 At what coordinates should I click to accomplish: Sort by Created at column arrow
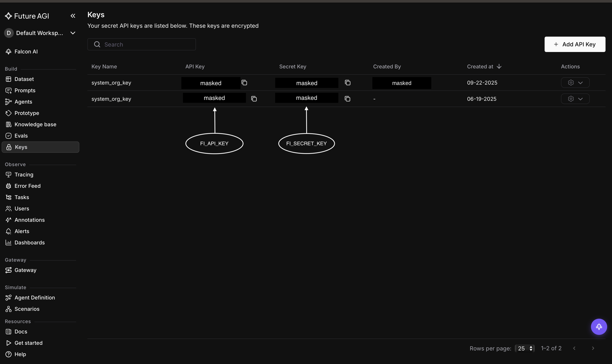coord(499,67)
